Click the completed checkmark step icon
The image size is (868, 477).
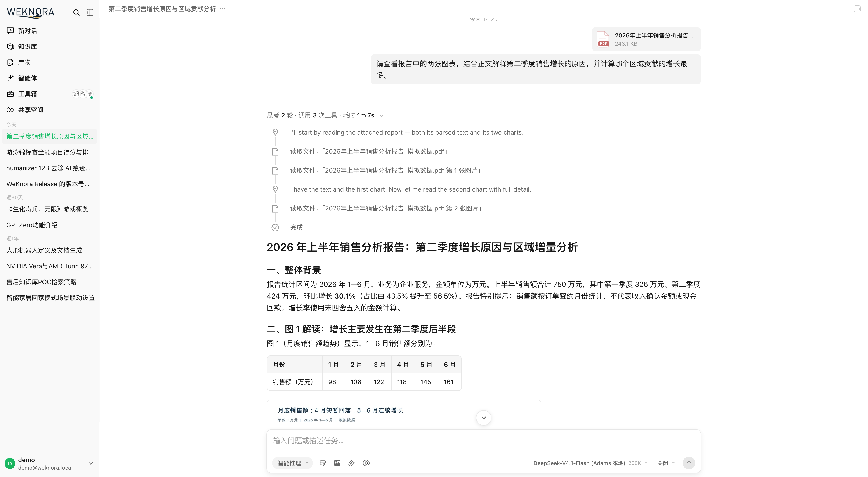pyautogui.click(x=275, y=228)
